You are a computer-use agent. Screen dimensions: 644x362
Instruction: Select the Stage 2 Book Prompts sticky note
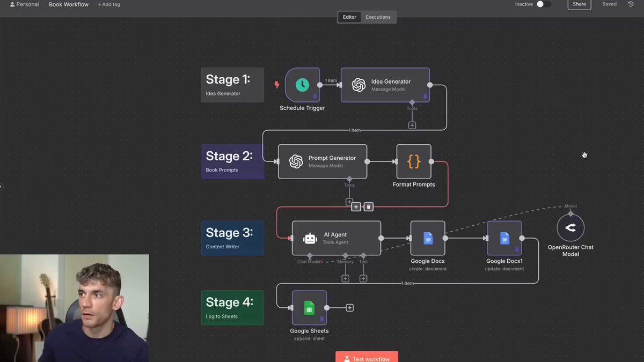[x=232, y=161]
